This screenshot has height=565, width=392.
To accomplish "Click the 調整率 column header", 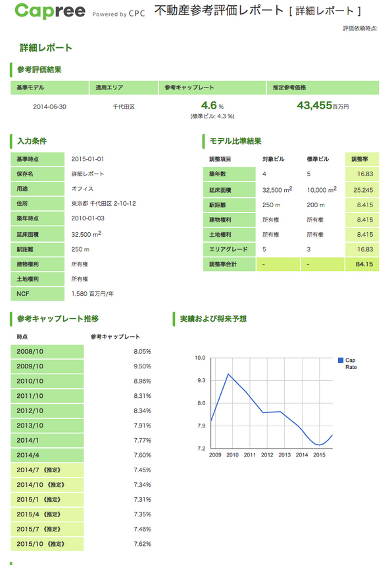I will click(362, 159).
